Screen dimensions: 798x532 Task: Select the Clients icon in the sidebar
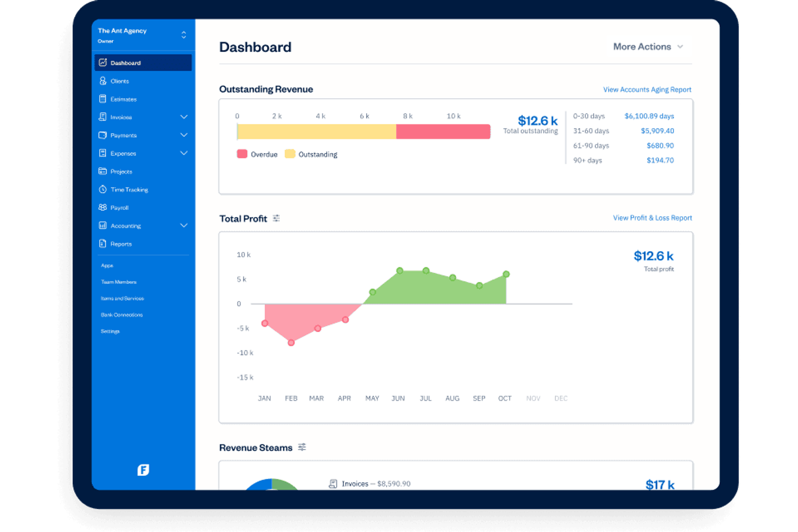click(x=102, y=81)
